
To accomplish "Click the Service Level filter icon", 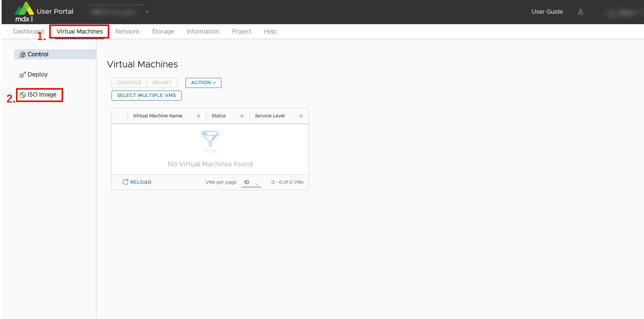I will pyautogui.click(x=301, y=117).
